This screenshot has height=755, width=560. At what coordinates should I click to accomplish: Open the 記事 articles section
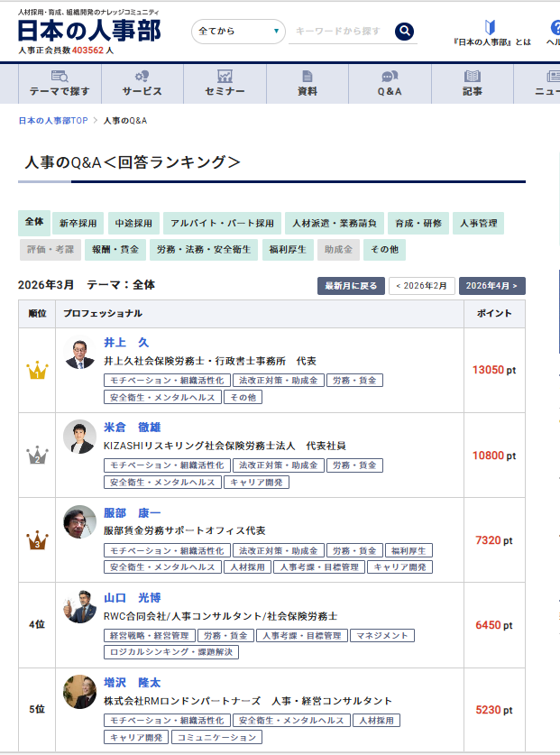click(473, 84)
